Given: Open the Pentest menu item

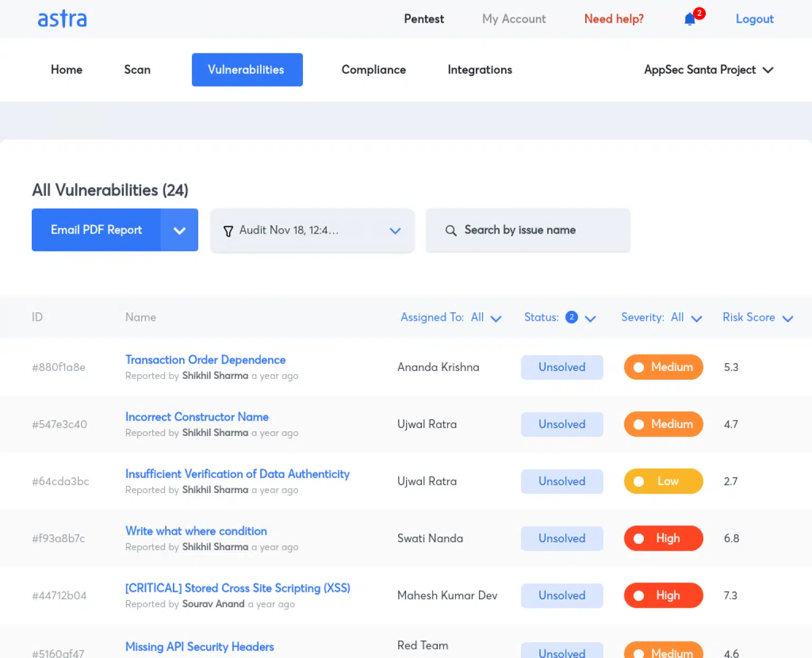Looking at the screenshot, I should click(x=423, y=18).
